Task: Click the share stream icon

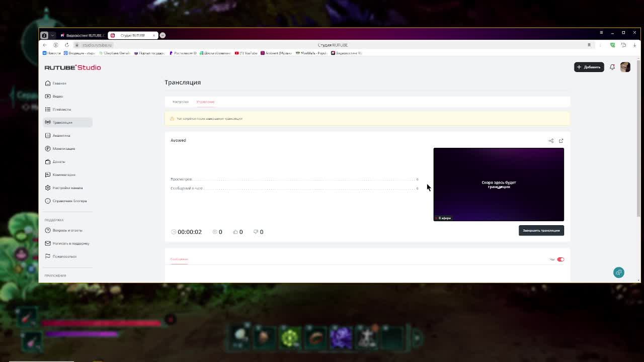Action: pyautogui.click(x=551, y=141)
